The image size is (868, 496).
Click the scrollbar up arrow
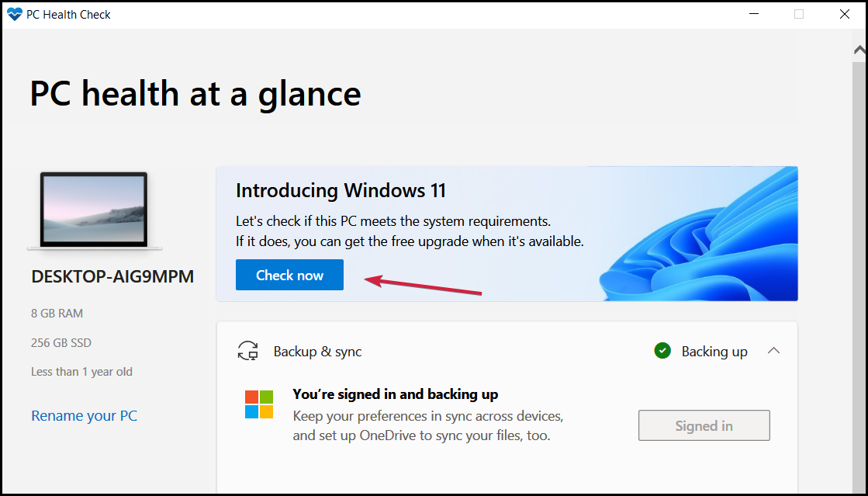pos(859,50)
